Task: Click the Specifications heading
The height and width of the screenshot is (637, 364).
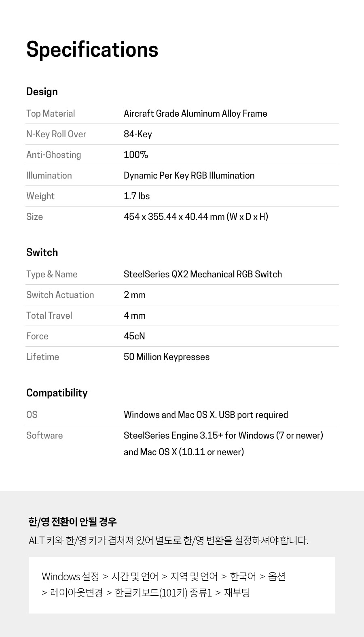Action: 92,50
